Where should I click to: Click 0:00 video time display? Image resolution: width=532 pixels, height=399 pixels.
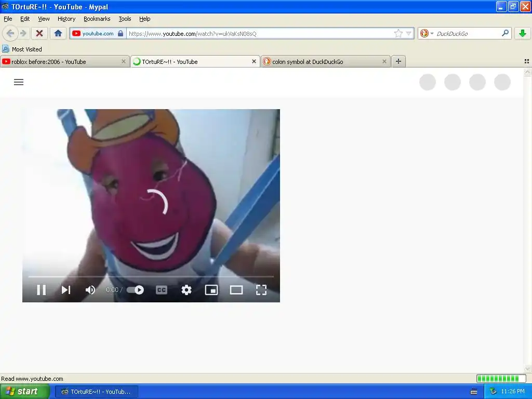112,290
